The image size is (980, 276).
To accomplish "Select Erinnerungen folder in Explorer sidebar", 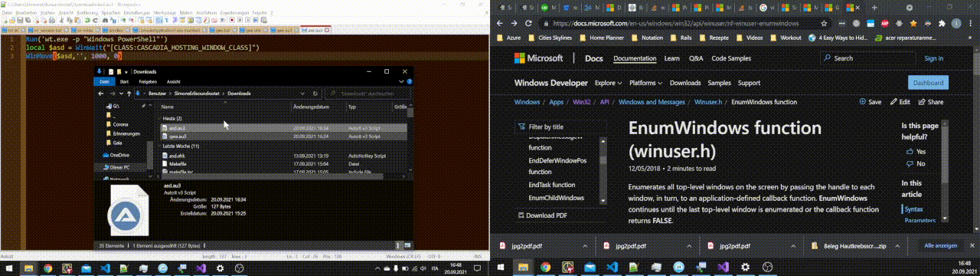I will click(x=122, y=133).
